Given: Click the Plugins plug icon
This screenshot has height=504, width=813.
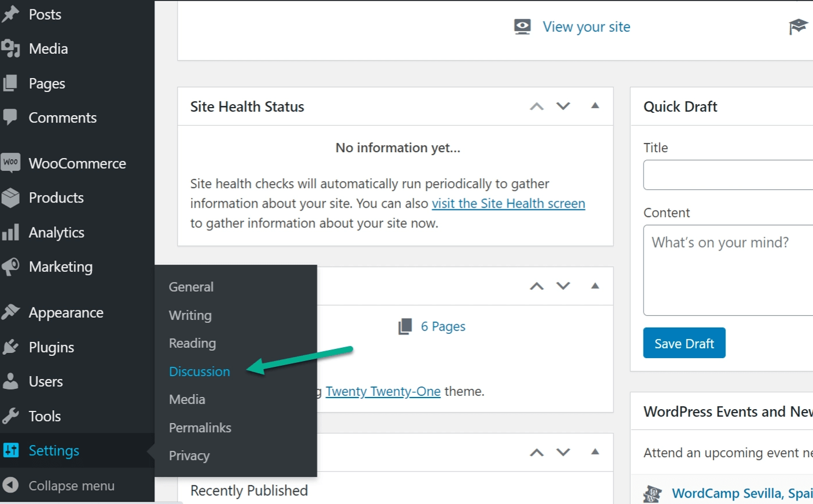Looking at the screenshot, I should [10, 347].
